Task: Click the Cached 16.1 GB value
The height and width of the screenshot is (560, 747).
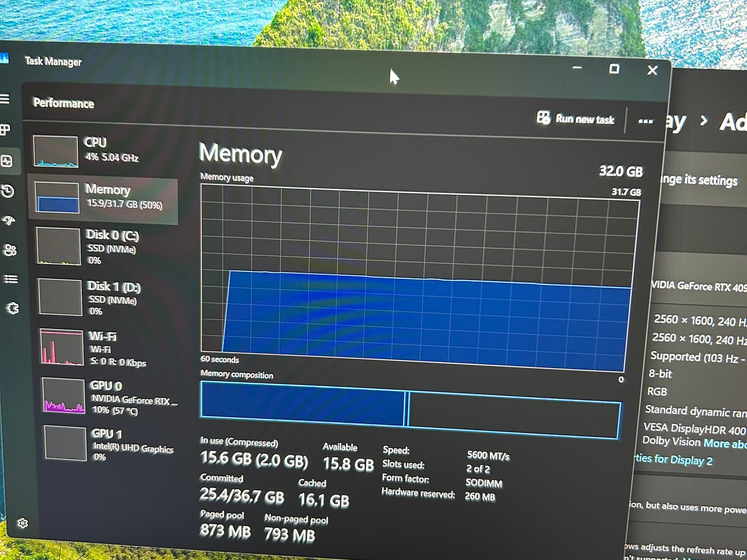Action: 324,499
